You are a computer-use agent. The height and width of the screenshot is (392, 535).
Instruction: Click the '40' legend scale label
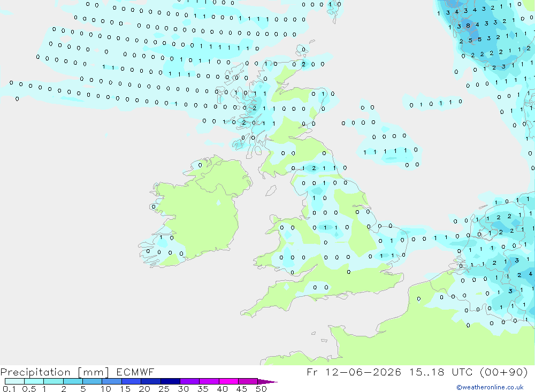pyautogui.click(x=223, y=389)
